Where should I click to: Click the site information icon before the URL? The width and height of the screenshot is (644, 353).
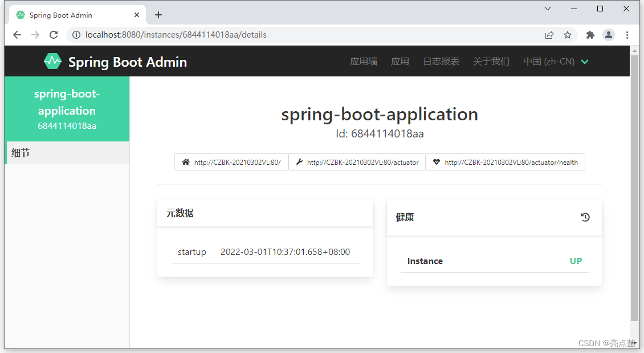click(76, 35)
